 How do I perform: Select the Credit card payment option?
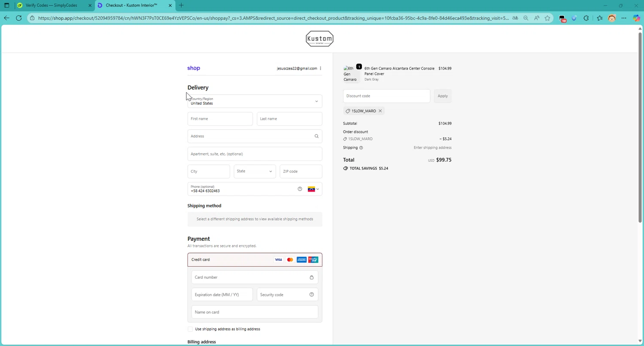255,260
